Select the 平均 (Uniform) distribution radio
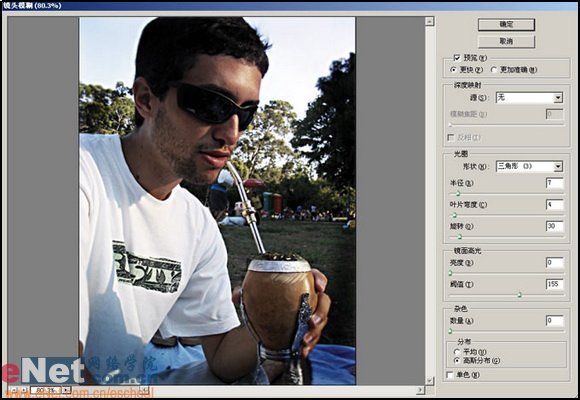This screenshot has height=400, width=580. (x=457, y=352)
